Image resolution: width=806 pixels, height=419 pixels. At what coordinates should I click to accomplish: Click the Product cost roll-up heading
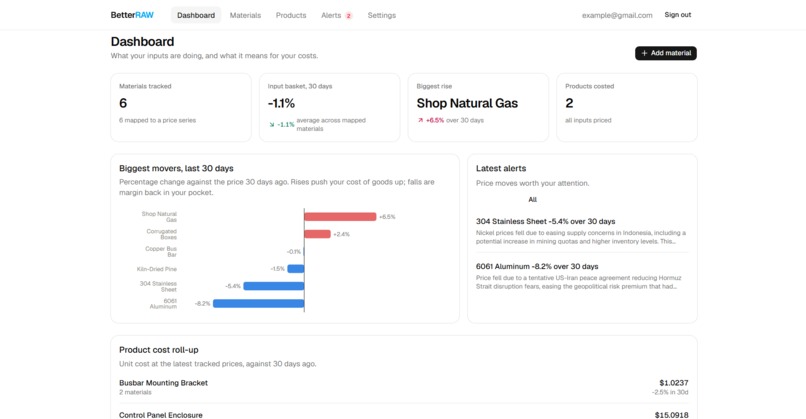click(159, 350)
